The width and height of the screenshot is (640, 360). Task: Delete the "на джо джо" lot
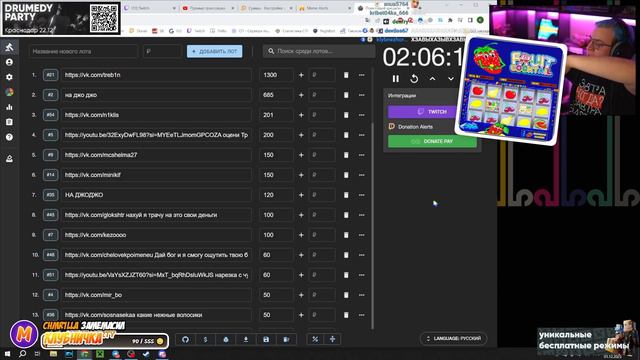pos(346,95)
